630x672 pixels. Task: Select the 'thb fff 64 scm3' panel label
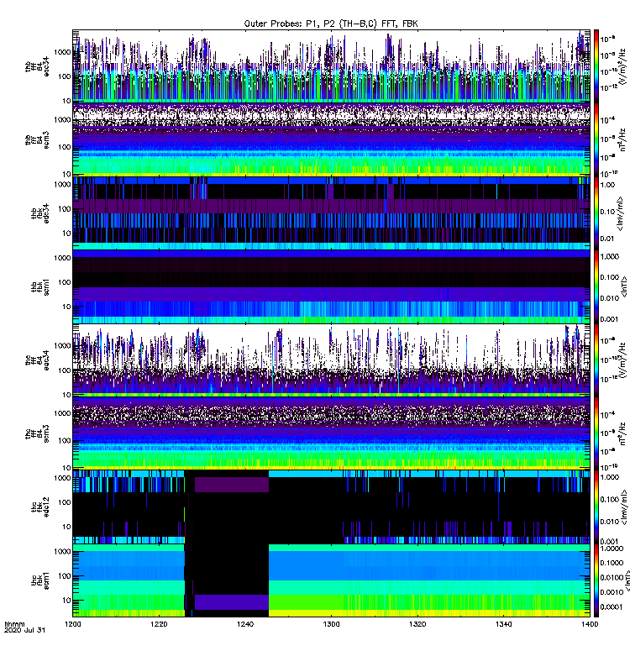[x=37, y=139]
